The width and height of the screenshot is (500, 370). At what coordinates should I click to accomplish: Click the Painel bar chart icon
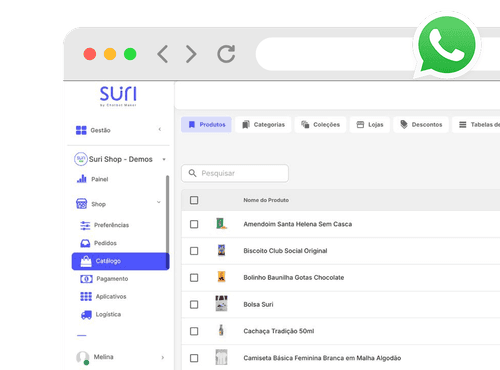82,179
